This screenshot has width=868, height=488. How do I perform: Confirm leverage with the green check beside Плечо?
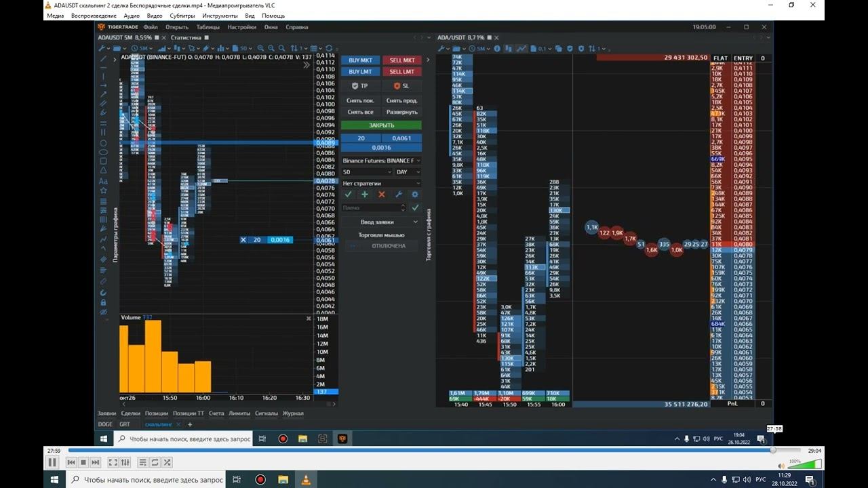tap(415, 207)
